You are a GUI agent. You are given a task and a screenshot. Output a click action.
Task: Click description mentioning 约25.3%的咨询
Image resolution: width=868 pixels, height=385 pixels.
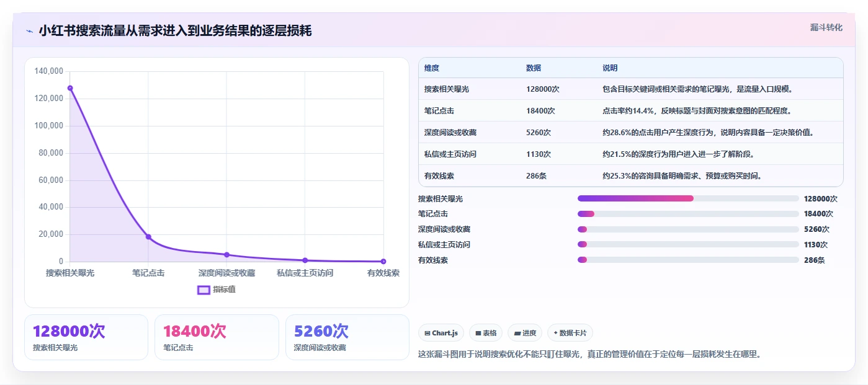[682, 176]
